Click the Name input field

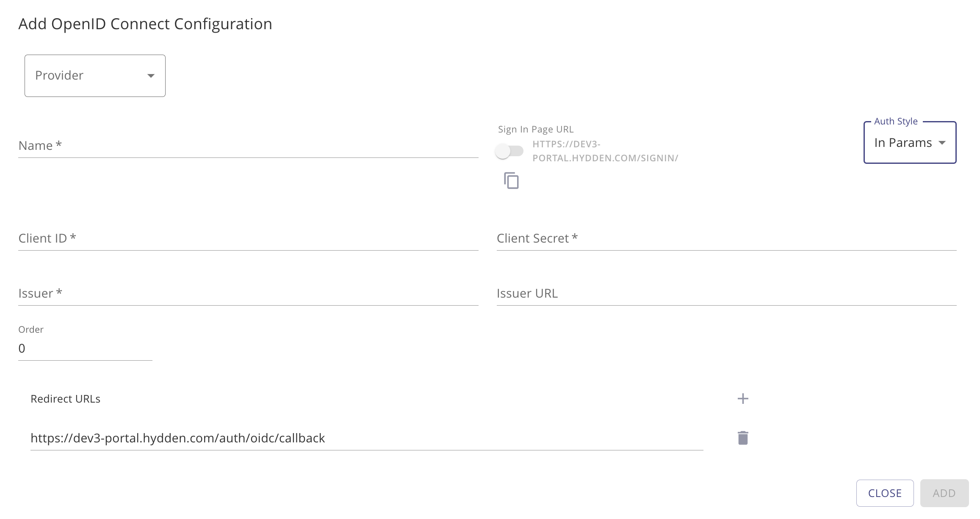coord(248,145)
